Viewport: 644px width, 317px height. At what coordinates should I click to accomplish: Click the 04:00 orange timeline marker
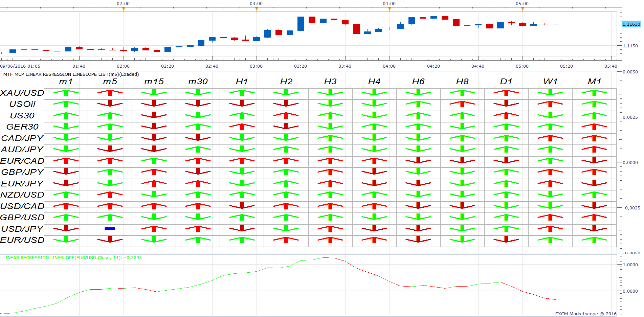[390, 9]
